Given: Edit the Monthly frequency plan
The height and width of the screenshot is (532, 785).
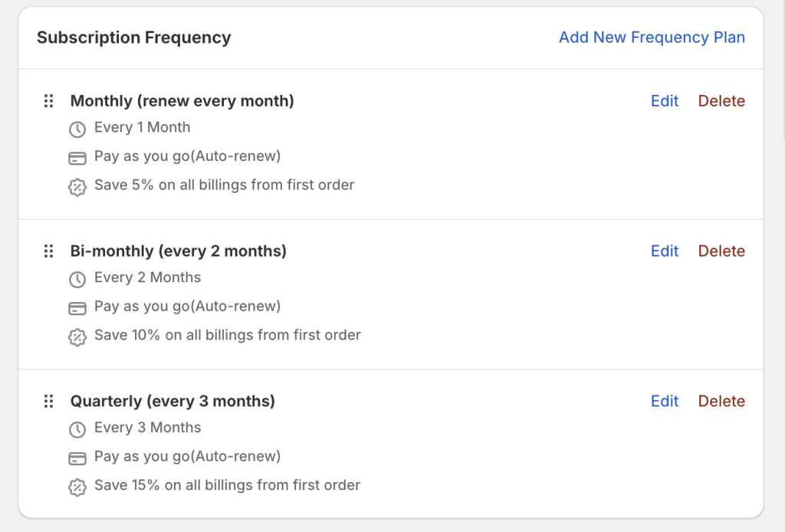Looking at the screenshot, I should pos(665,101).
